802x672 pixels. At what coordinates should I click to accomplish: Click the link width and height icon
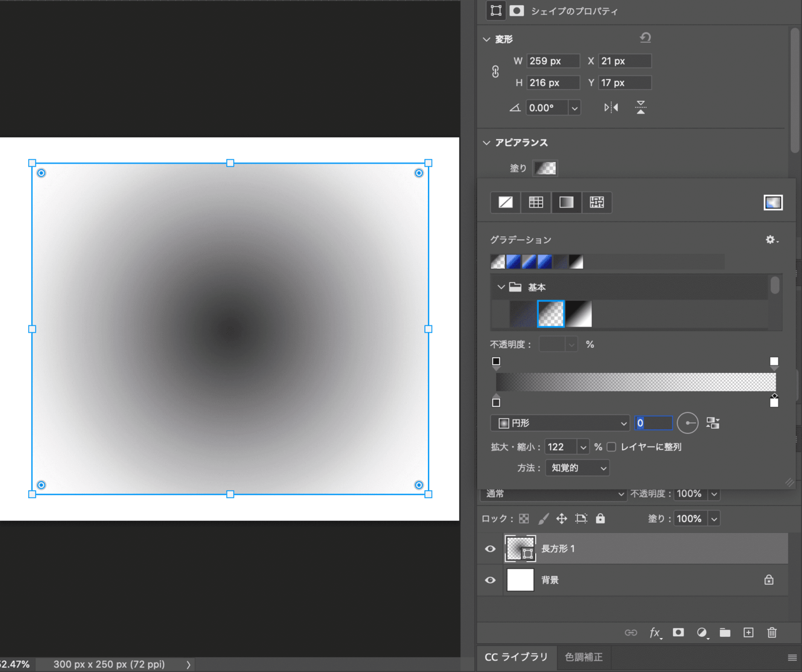(495, 71)
